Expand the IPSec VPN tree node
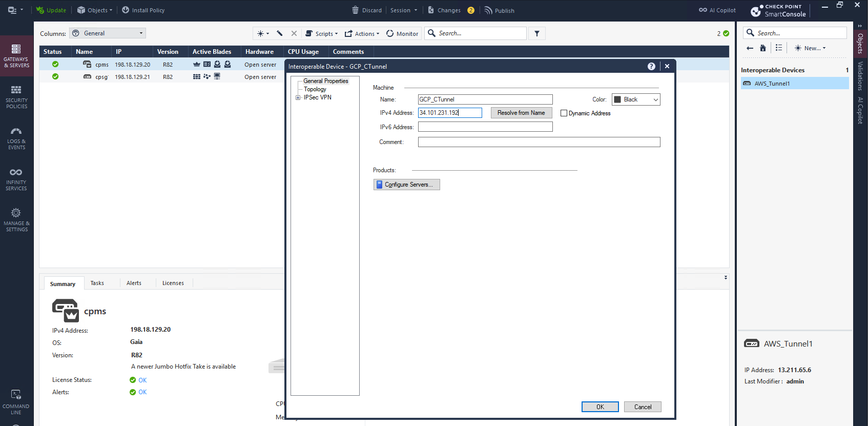This screenshot has height=426, width=868. [x=298, y=97]
